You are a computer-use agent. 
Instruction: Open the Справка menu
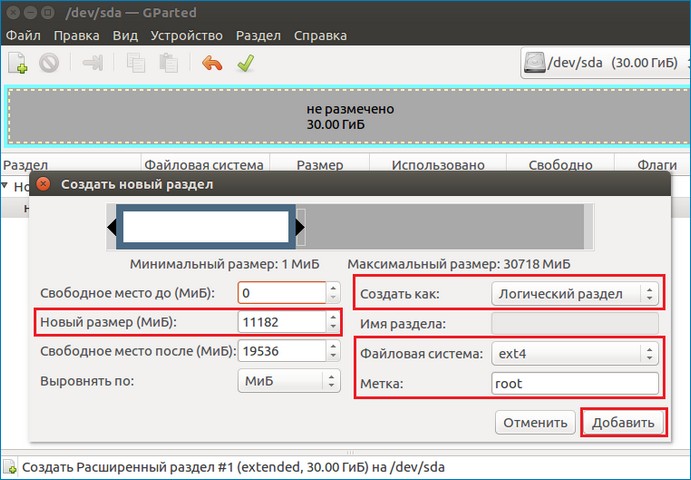click(320, 35)
